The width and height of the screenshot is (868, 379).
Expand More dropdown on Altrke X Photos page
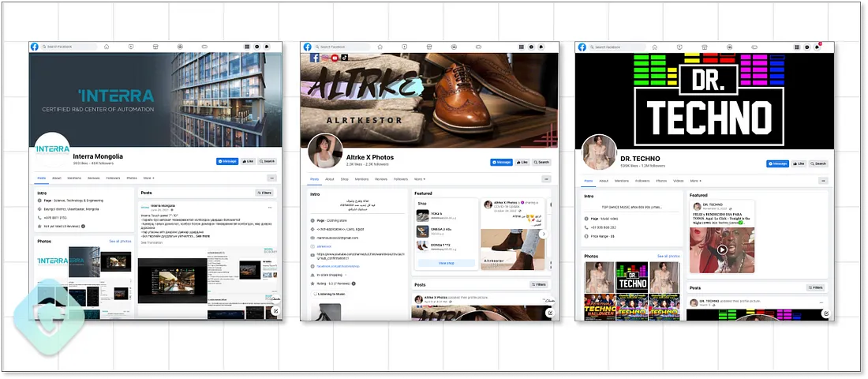coord(420,179)
